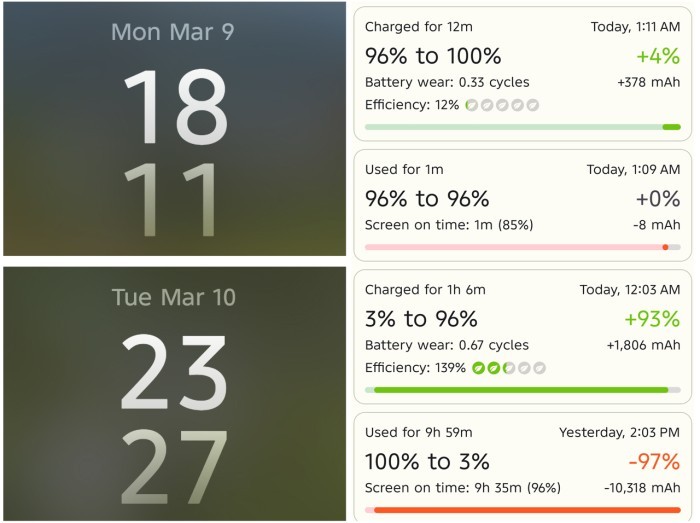The width and height of the screenshot is (700, 523).
Task: Click the half-filled third leaf beside Efficiency 139%
Action: (509, 368)
